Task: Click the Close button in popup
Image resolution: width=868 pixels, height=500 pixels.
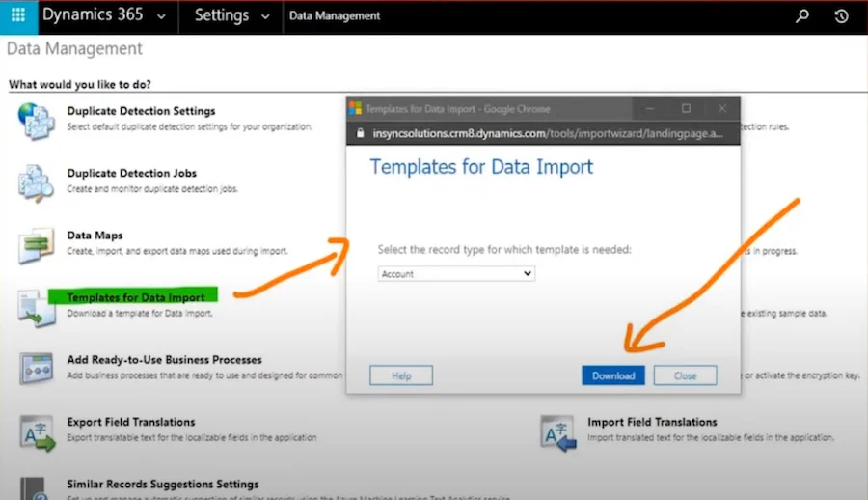Action: click(686, 375)
